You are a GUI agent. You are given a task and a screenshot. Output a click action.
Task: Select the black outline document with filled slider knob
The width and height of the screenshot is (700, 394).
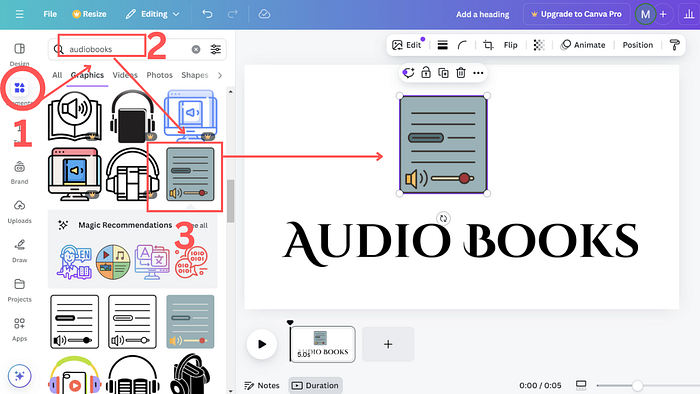pyautogui.click(x=75, y=322)
